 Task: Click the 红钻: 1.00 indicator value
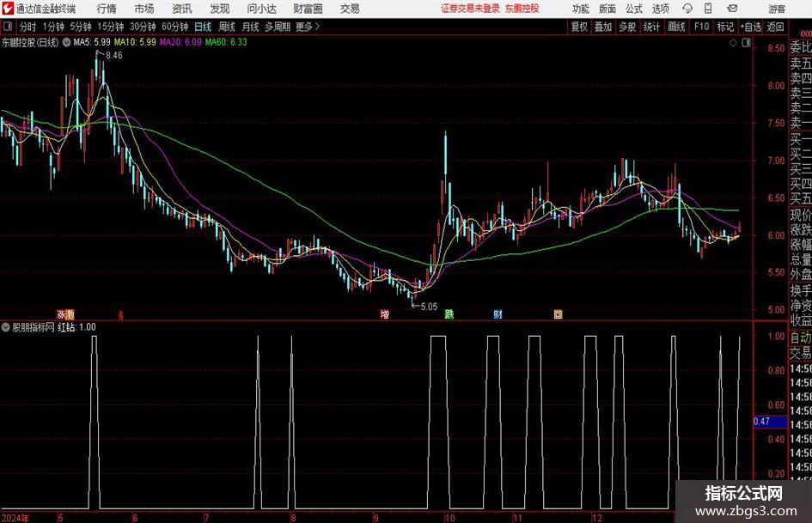76,327
